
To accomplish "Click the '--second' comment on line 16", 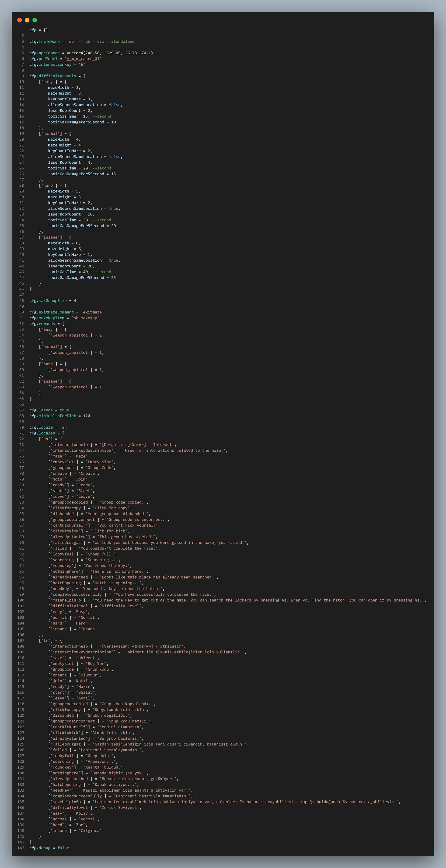I will click(x=102, y=116).
